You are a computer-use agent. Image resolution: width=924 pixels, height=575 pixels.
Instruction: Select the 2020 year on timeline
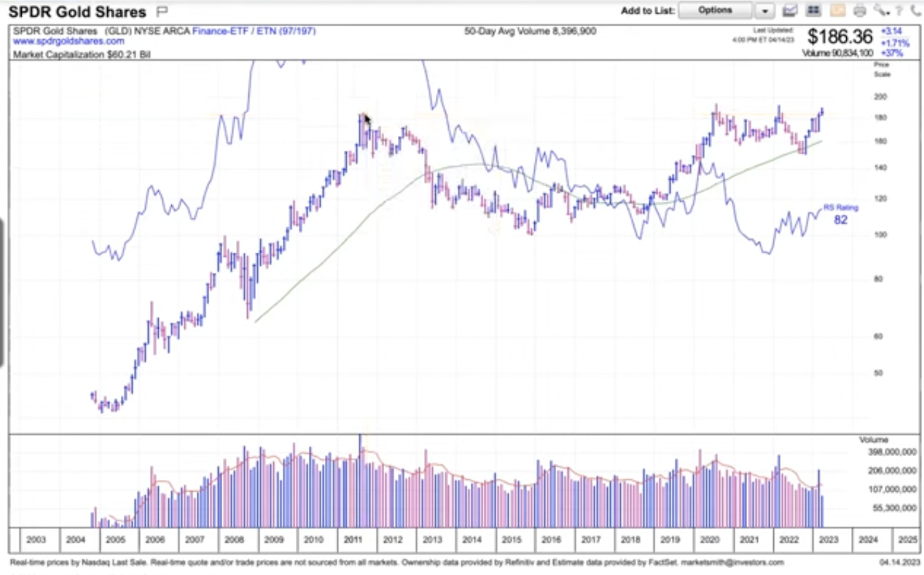tap(710, 540)
